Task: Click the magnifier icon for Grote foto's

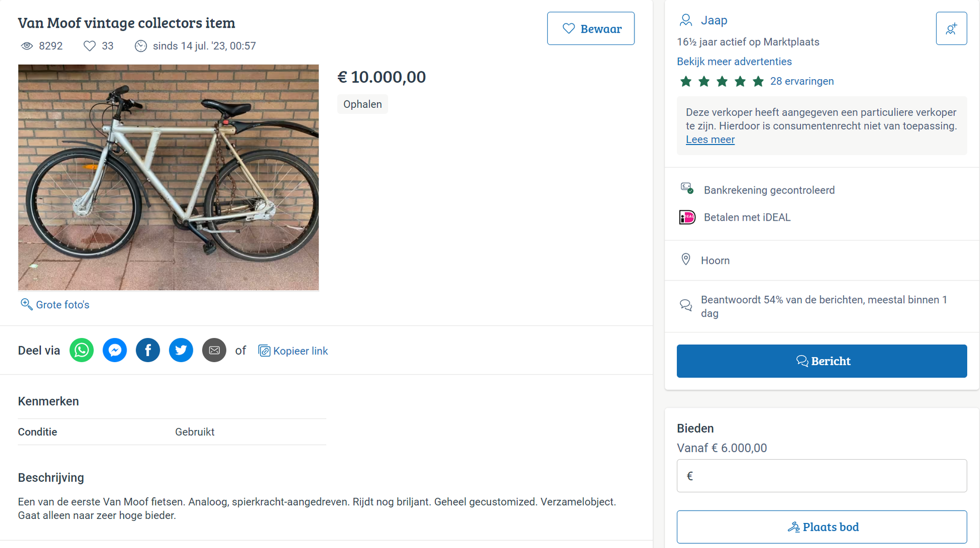Action: 26,304
